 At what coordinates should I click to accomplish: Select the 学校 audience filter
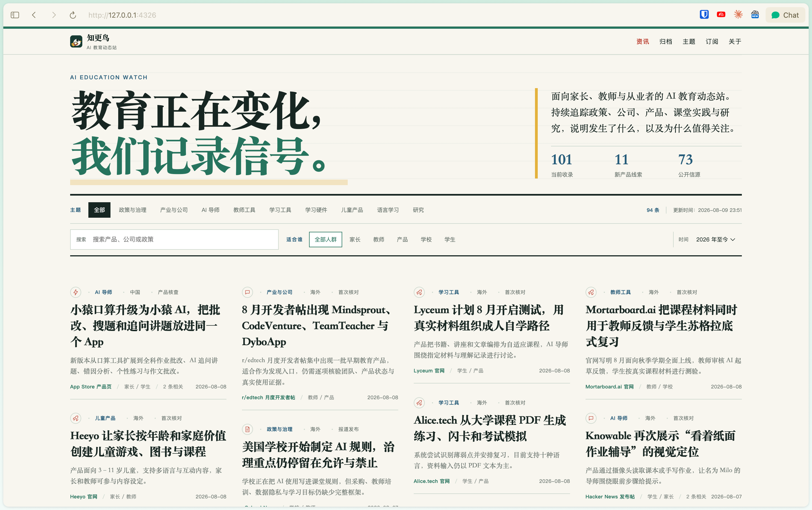(x=426, y=240)
